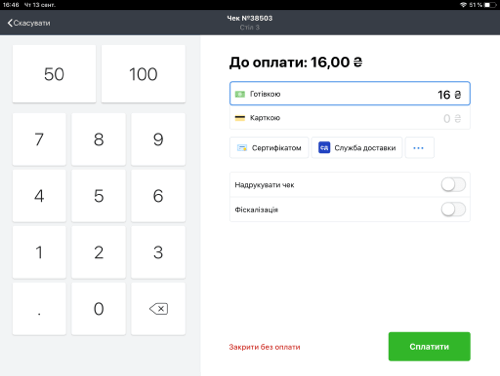This screenshot has width=500, height=376.
Task: Open the three dots more payment methods
Action: point(419,148)
